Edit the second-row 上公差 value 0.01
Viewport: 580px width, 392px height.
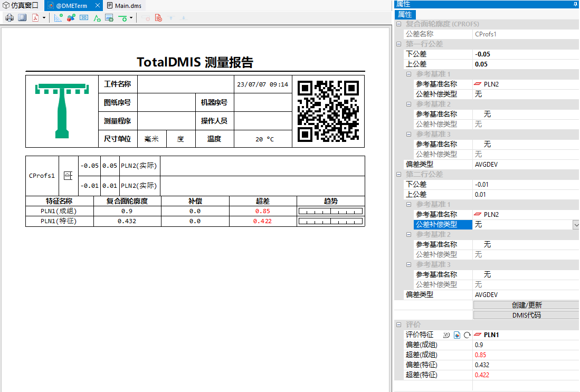[x=526, y=194]
